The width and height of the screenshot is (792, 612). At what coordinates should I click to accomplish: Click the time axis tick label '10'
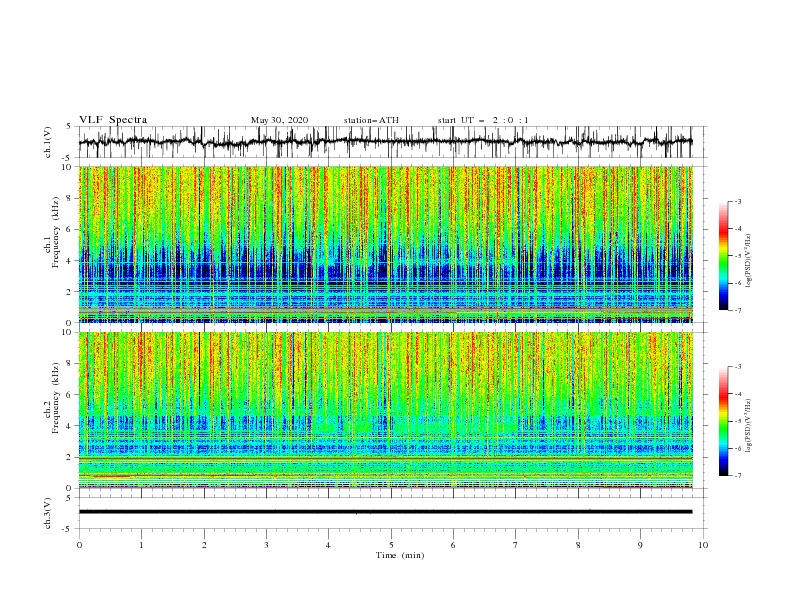(x=703, y=545)
